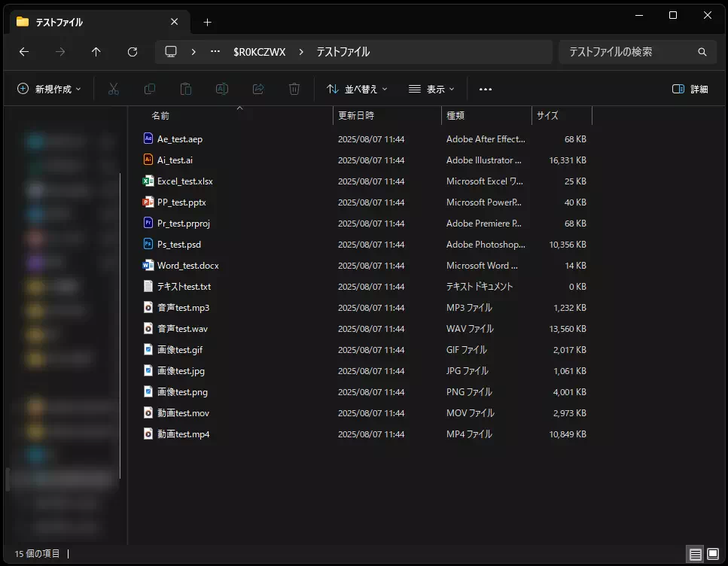This screenshot has height=566, width=728.
Task: Click the Premiere icon of Pr_test.prproj
Action: point(148,223)
